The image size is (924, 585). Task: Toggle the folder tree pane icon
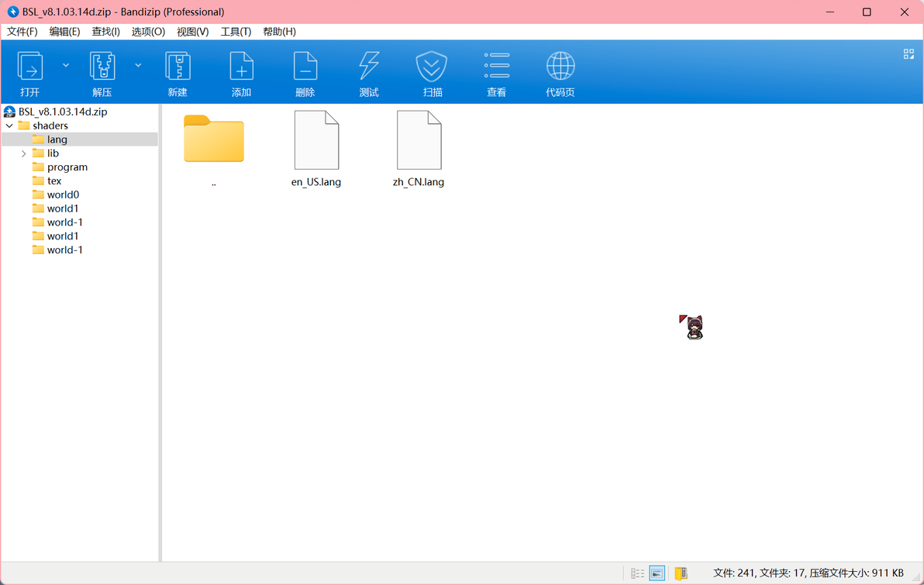pos(681,573)
